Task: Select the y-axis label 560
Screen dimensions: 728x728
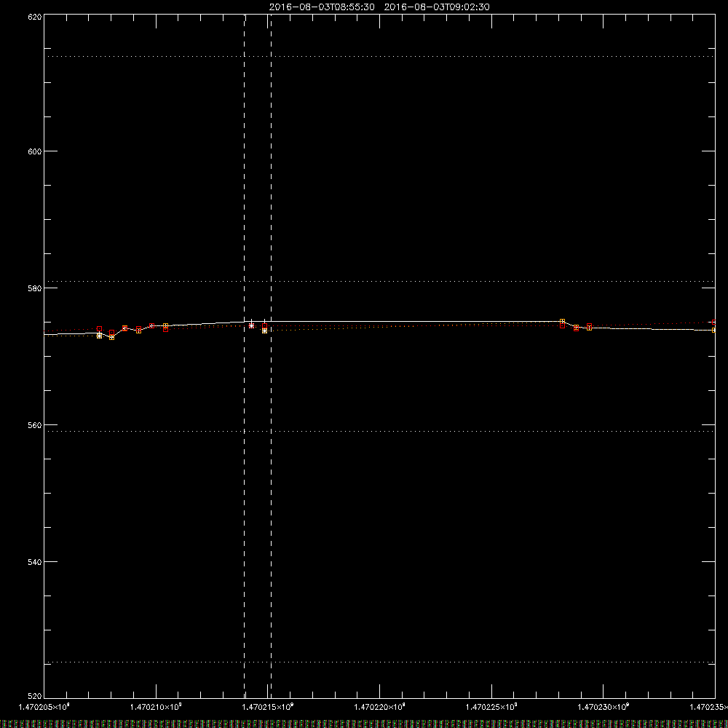Action: [35, 425]
